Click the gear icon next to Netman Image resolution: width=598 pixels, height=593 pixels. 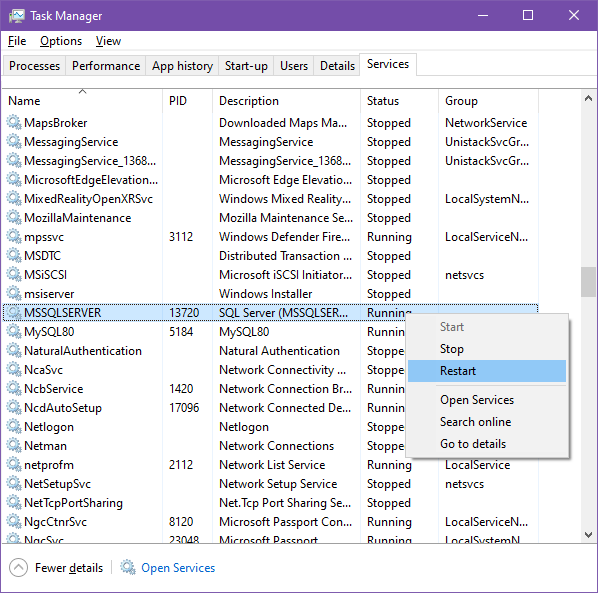(x=14, y=445)
